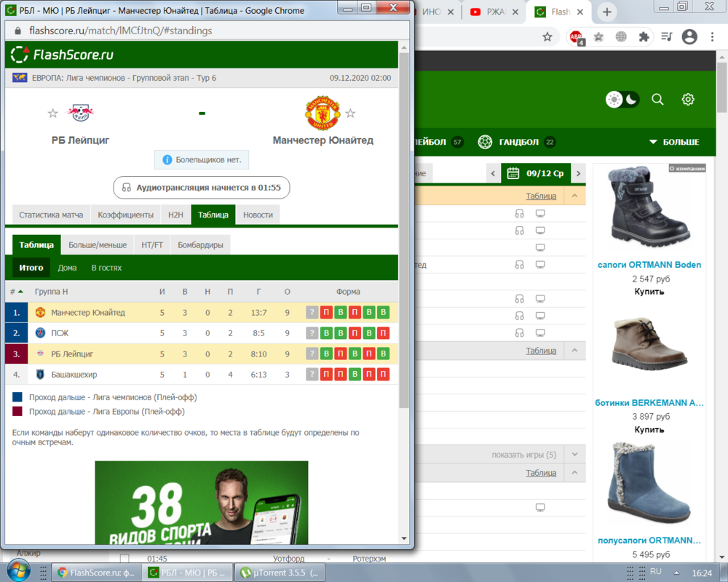This screenshot has height=582, width=728.
Task: Expand the БОЛЬШЕ sports dropdown
Action: tap(674, 142)
